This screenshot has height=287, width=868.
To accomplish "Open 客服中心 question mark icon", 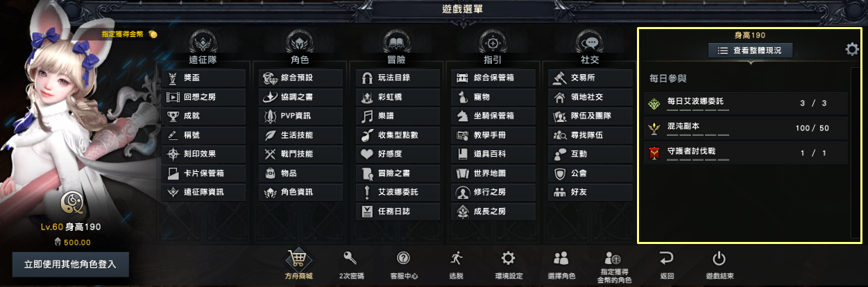I will pos(403,258).
